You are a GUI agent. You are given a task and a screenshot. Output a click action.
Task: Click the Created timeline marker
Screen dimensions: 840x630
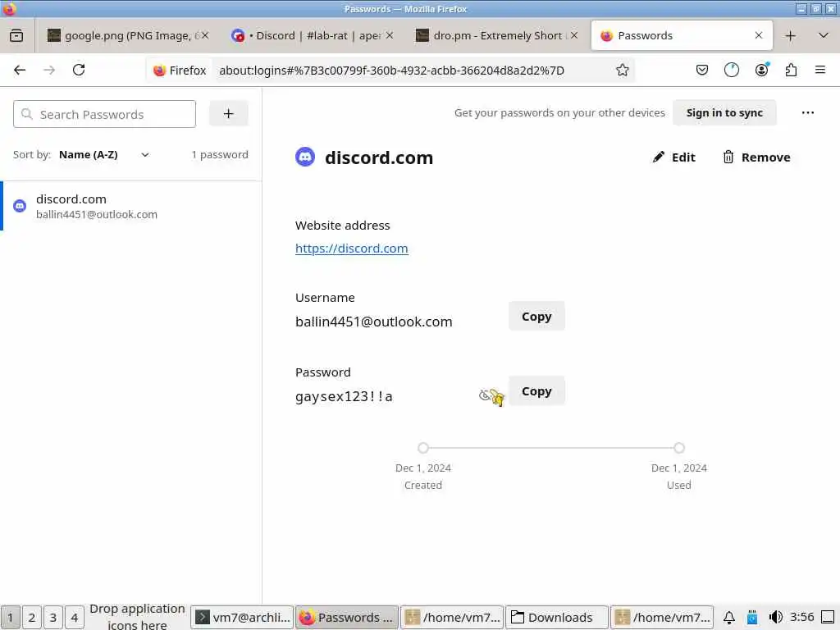tap(423, 448)
